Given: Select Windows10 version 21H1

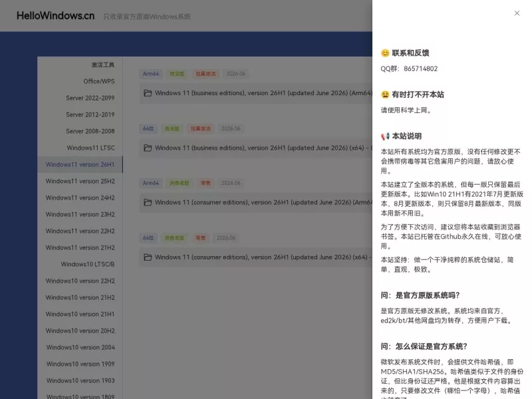Looking at the screenshot, I should pyautogui.click(x=80, y=314).
